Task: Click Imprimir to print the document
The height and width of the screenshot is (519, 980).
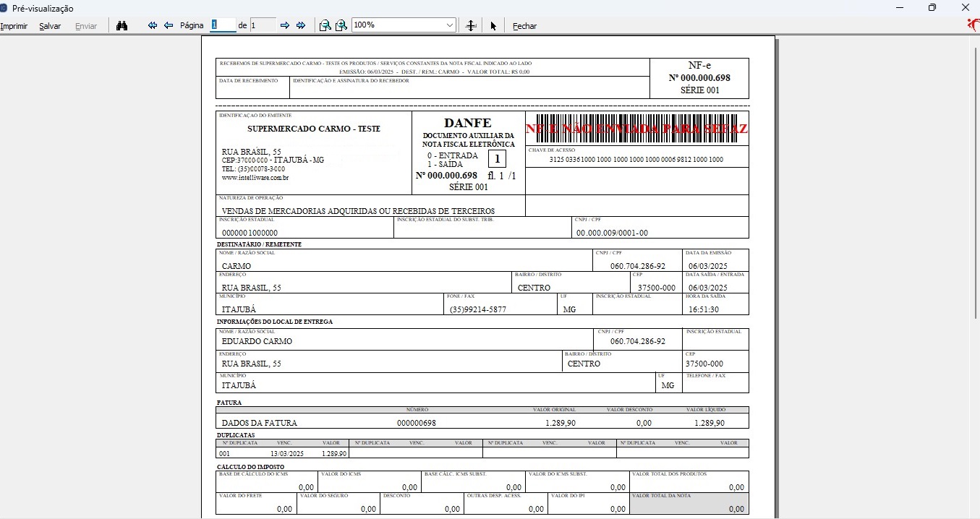Action: pyautogui.click(x=14, y=26)
